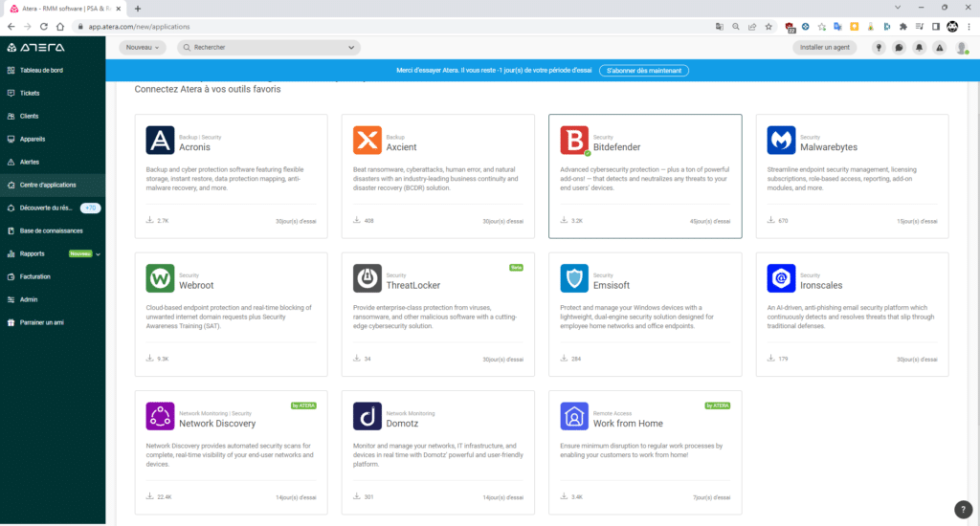Screen dimensions: 980x526
Task: Open the Emsisoft shield icon
Action: [574, 278]
